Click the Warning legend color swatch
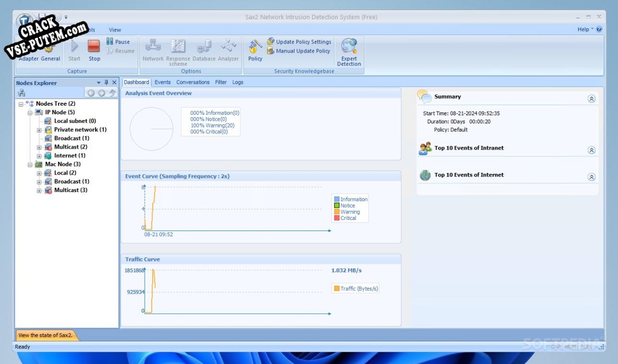This screenshot has height=364, width=618. [337, 212]
